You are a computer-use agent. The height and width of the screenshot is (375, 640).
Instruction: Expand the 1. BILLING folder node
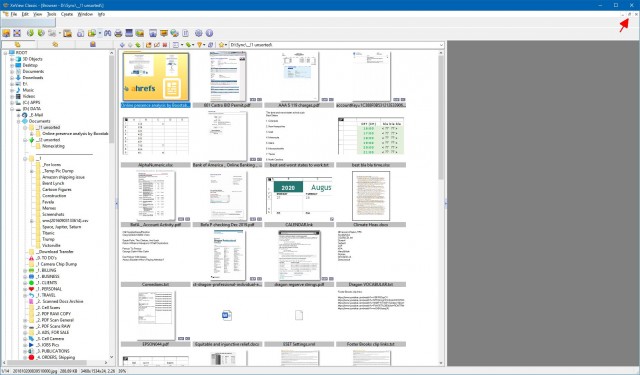coord(25,271)
